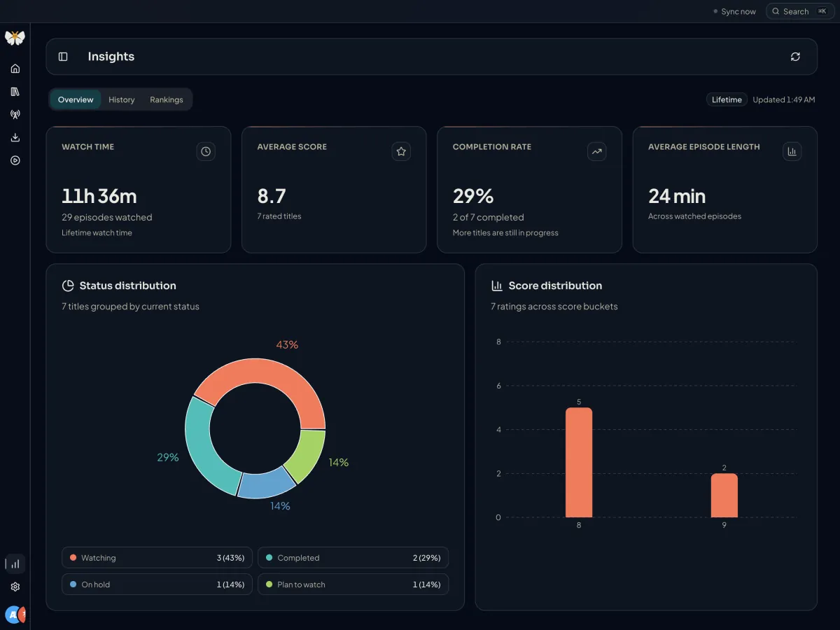This screenshot has height=630, width=840.
Task: Click the Lifetime range badge
Action: tap(727, 99)
